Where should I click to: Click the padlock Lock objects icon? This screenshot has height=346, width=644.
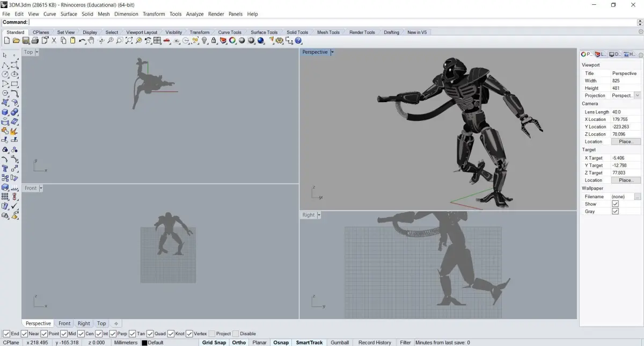pos(214,40)
